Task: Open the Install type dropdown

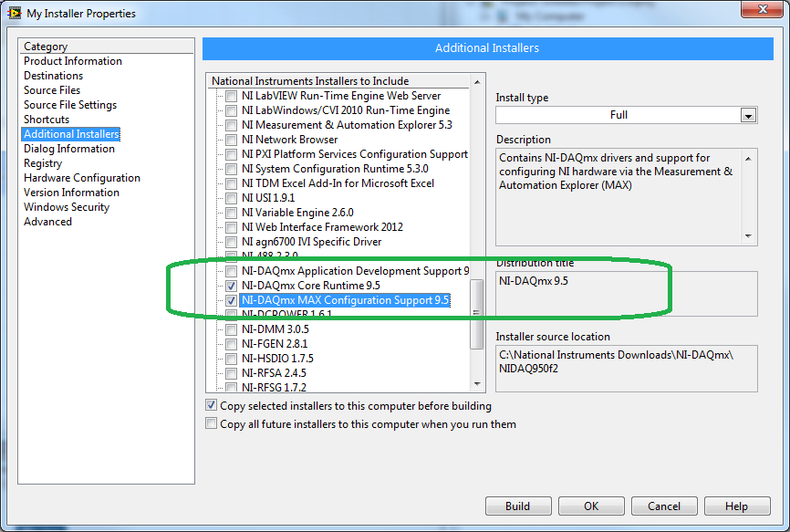Action: [x=748, y=115]
